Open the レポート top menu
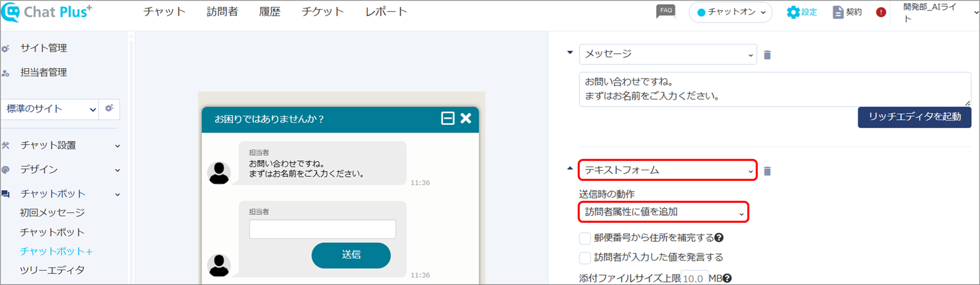This screenshot has height=285, width=980. point(386,12)
